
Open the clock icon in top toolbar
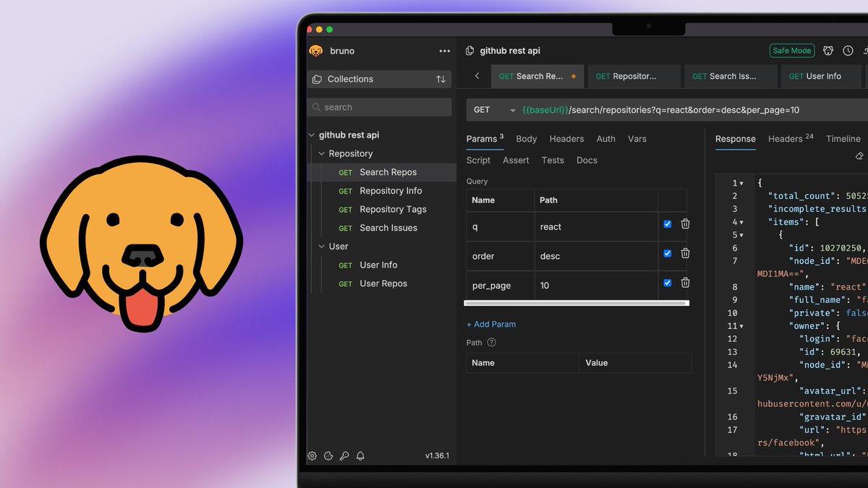[848, 51]
